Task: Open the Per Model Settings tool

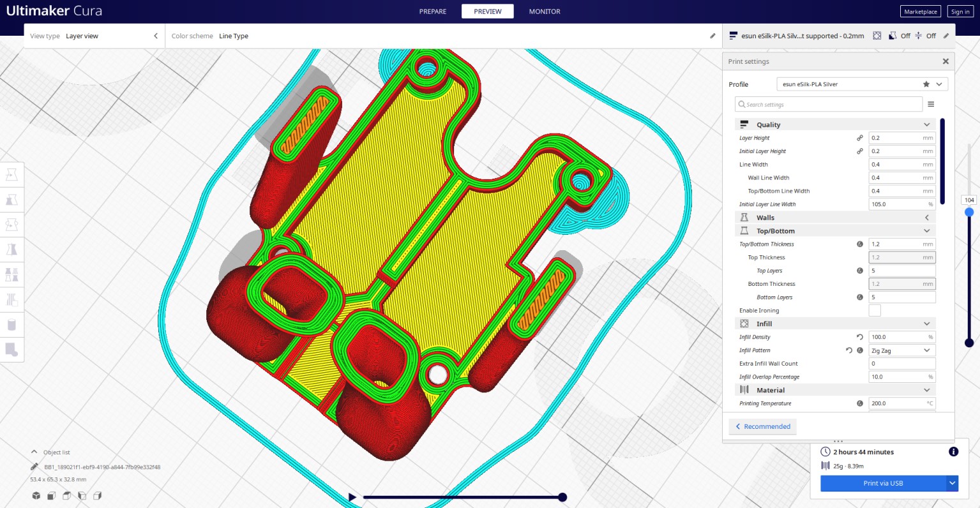Action: click(x=11, y=274)
